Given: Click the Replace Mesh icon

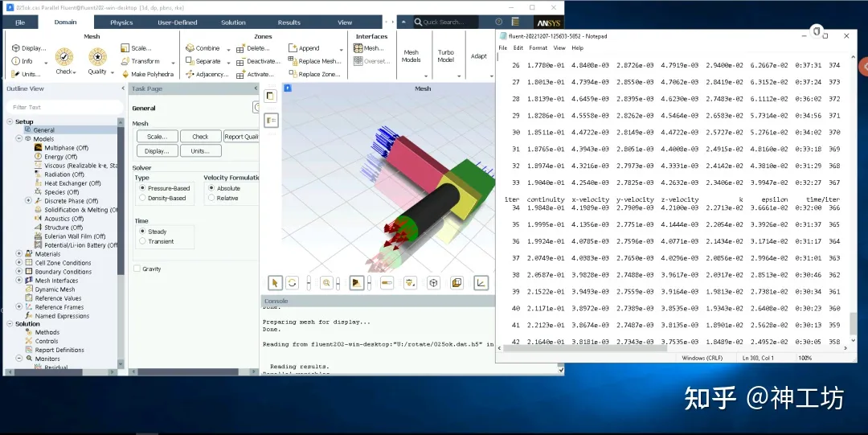Looking at the screenshot, I should [x=293, y=61].
